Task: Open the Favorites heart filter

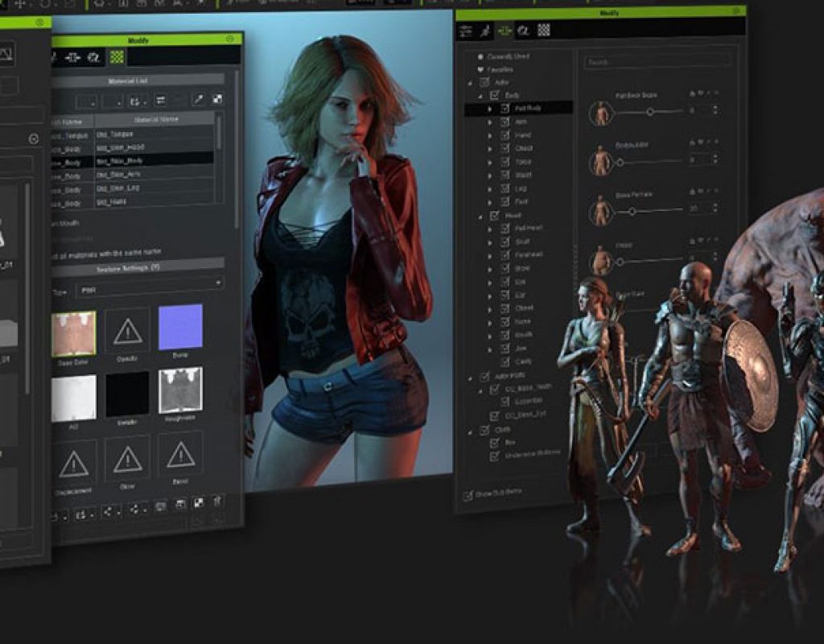Action: click(x=480, y=70)
